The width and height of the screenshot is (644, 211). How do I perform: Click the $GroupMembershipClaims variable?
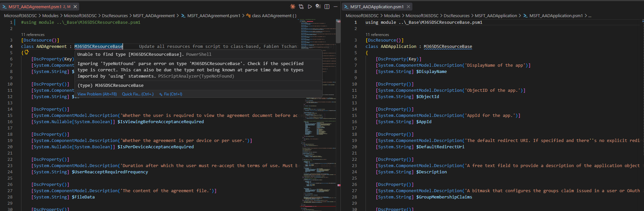[x=444, y=197]
